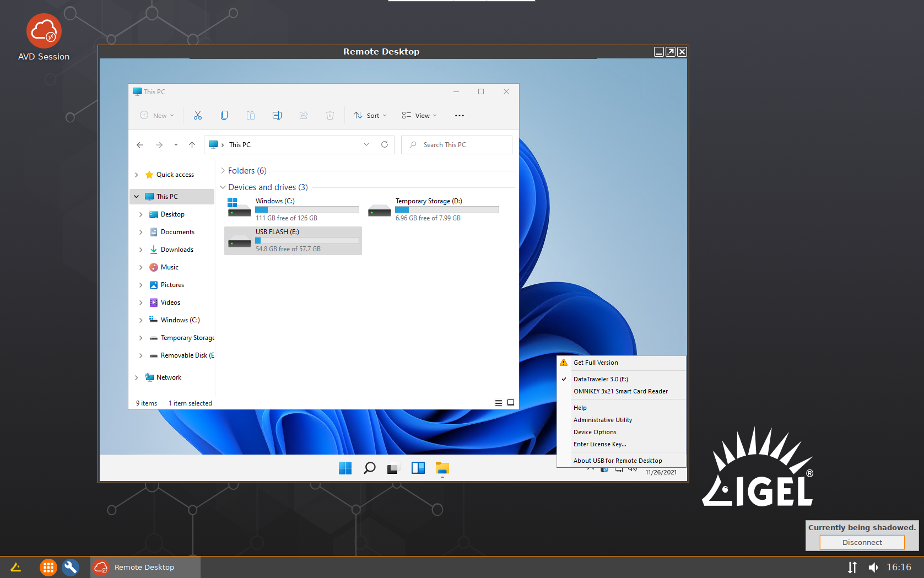Click the Copy icon in Explorer toolbar

point(224,115)
